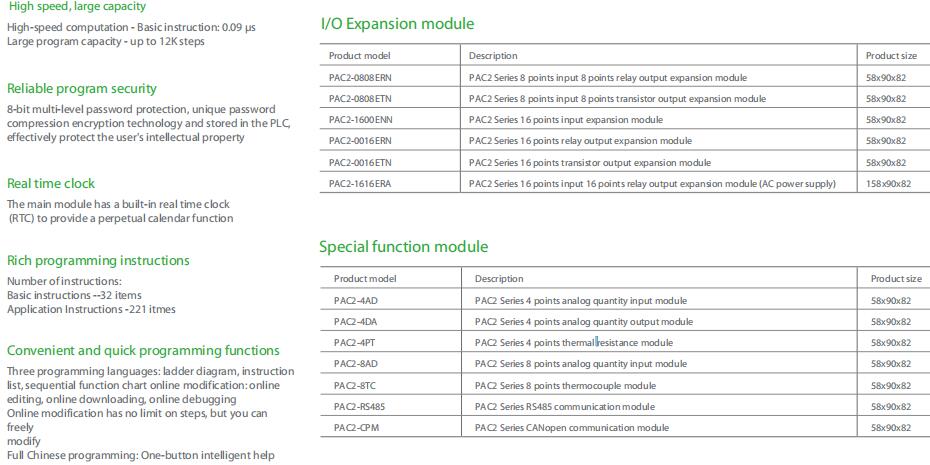This screenshot has height=465, width=930.
Task: Click the I/O Expansion module heading
Action: click(397, 24)
